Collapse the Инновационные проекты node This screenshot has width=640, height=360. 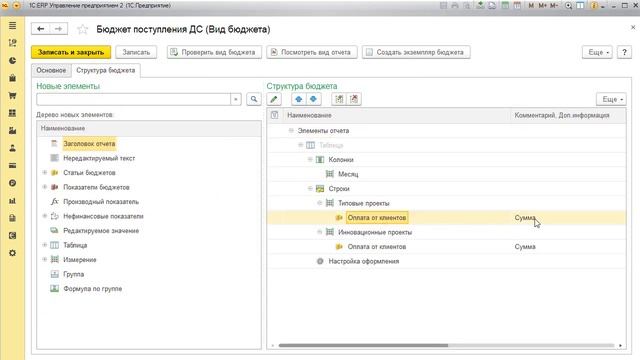tap(320, 232)
